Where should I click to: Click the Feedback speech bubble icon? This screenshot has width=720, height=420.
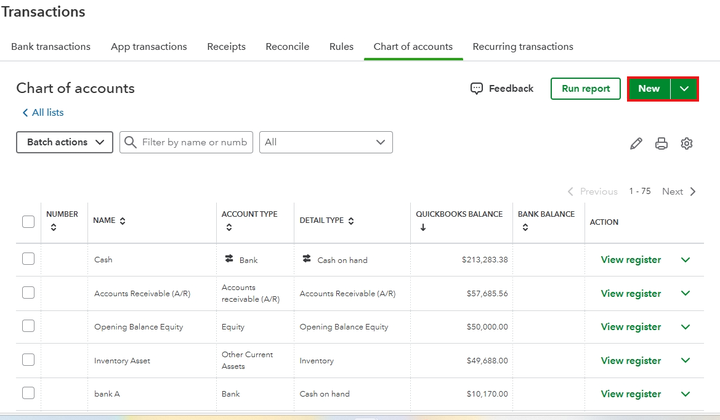(x=477, y=88)
